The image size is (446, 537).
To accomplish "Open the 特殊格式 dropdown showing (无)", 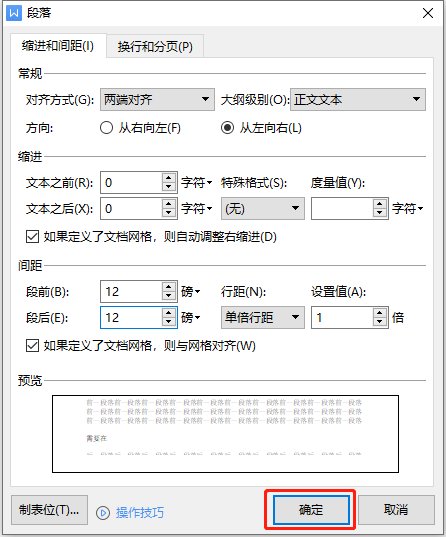I will pos(263,209).
